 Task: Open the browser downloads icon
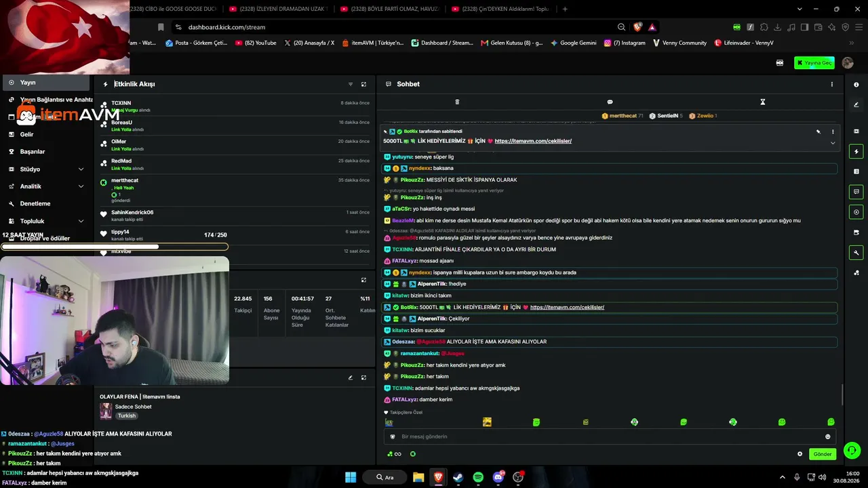[778, 27]
